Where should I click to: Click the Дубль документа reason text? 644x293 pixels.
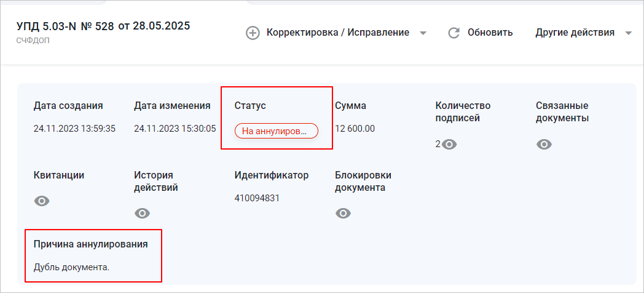[x=71, y=267]
